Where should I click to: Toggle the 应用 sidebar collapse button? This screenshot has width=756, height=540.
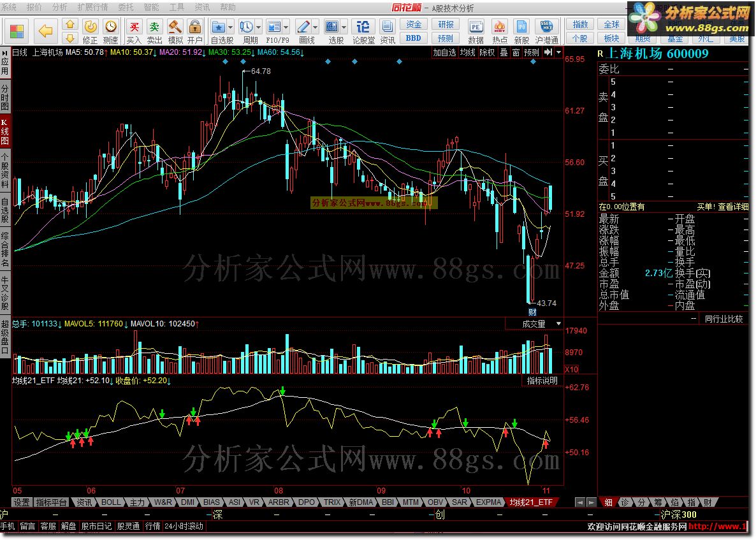pyautogui.click(x=5, y=62)
